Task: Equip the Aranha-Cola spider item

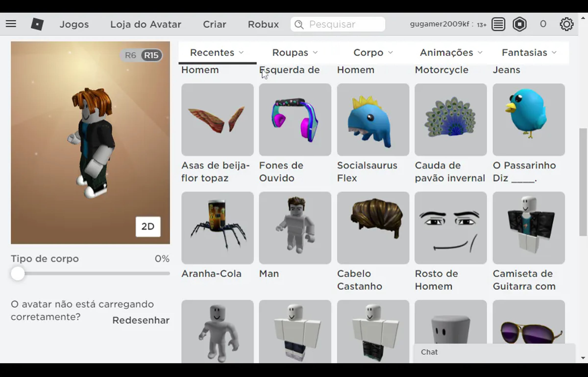Action: (x=218, y=228)
